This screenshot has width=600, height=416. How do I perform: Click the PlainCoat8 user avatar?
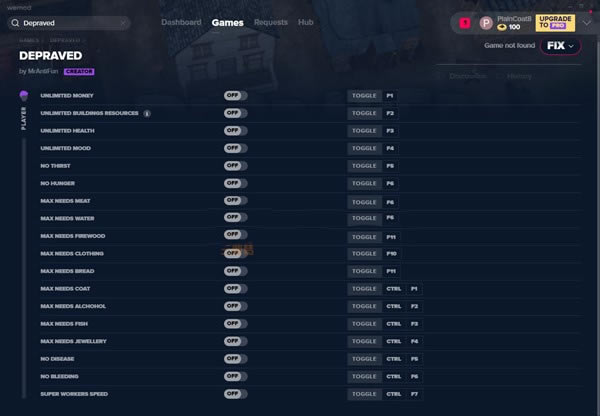pos(486,22)
